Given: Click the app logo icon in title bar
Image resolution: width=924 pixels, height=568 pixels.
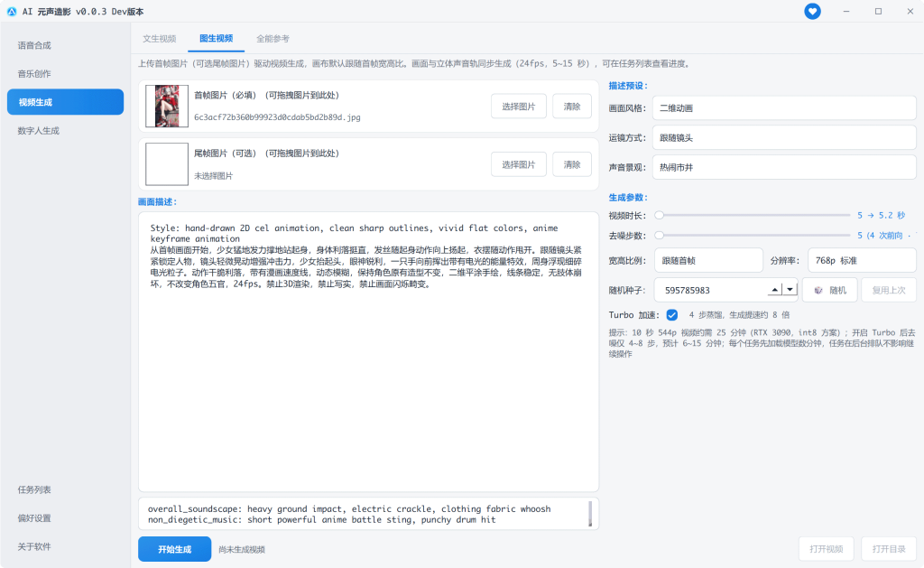Looking at the screenshot, I should pos(11,11).
